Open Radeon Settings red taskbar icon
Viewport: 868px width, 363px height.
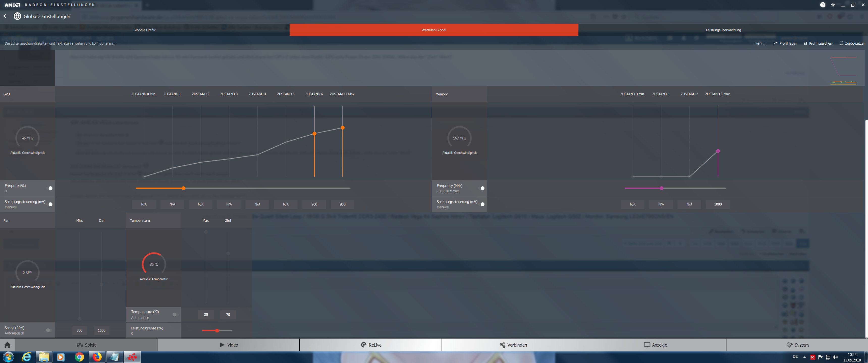coord(132,357)
